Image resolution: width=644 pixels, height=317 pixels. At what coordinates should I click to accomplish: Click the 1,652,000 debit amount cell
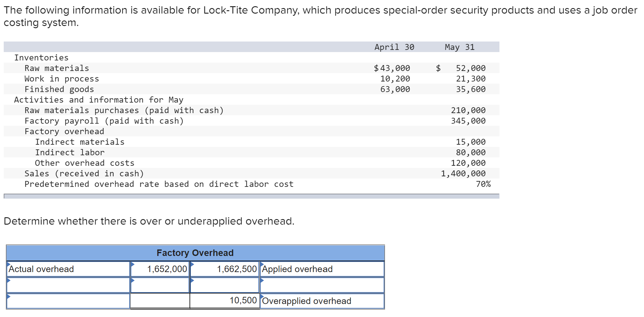160,269
